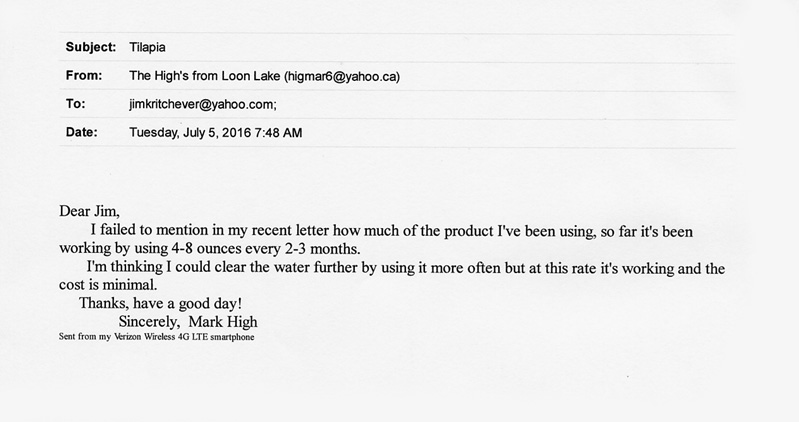Click the subject text Tilapia

click(147, 47)
